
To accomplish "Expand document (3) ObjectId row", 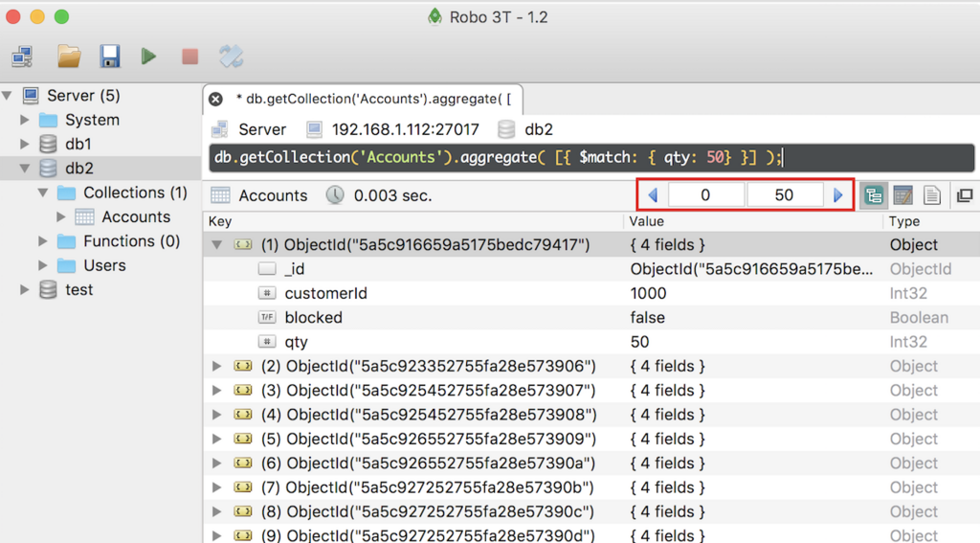I will click(217, 391).
